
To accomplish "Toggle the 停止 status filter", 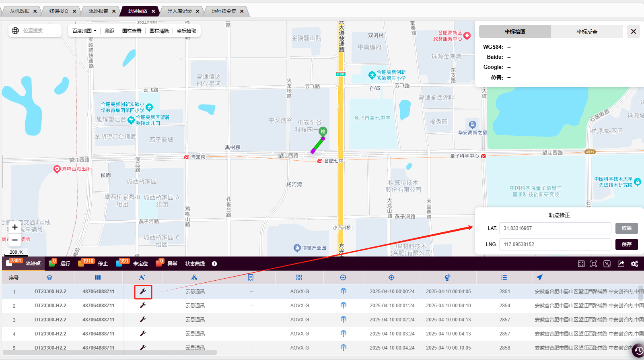I will 93,263.
